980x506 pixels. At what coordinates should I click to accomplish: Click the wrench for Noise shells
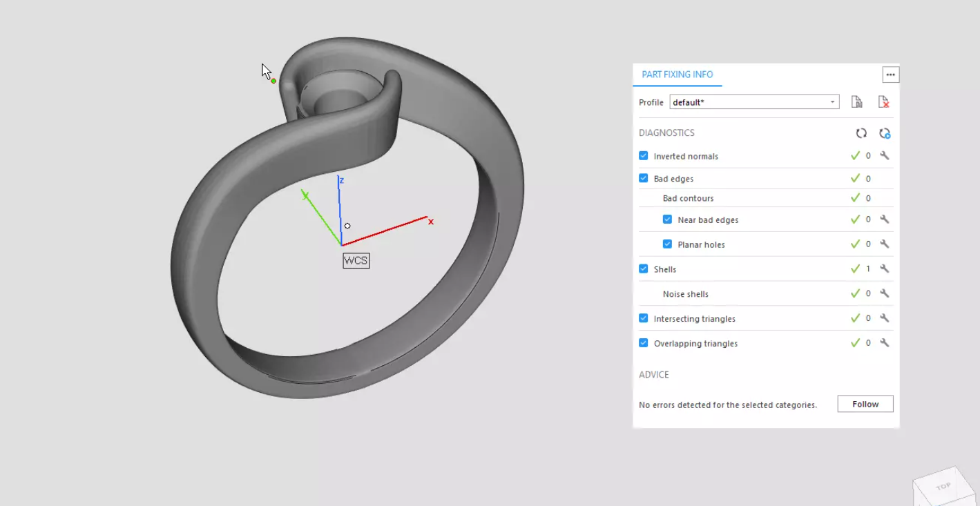click(x=884, y=293)
